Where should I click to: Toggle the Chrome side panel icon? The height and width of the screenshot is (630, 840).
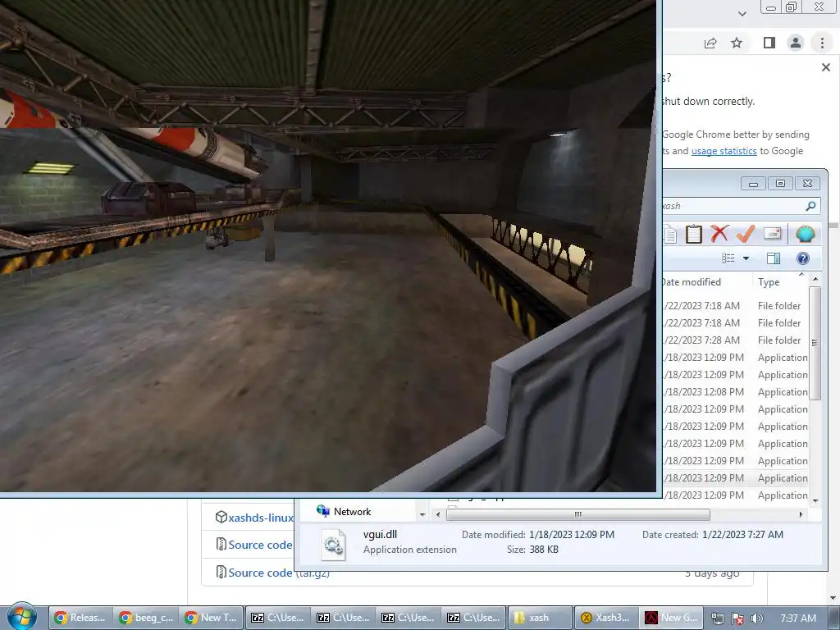769,43
